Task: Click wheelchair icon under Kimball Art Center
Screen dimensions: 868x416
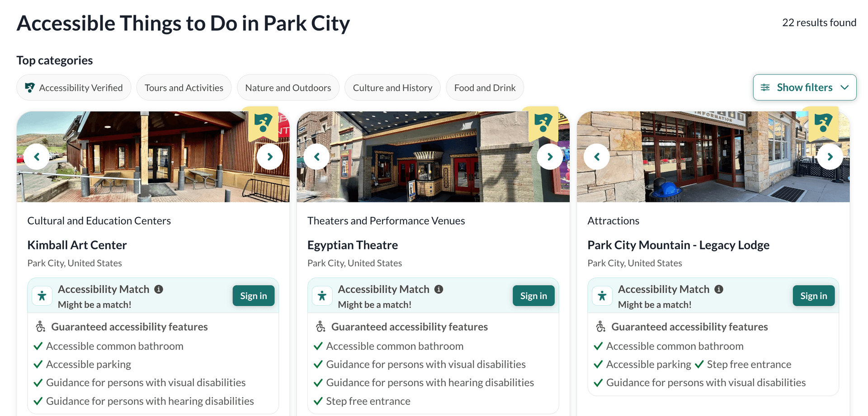Action: 40,327
